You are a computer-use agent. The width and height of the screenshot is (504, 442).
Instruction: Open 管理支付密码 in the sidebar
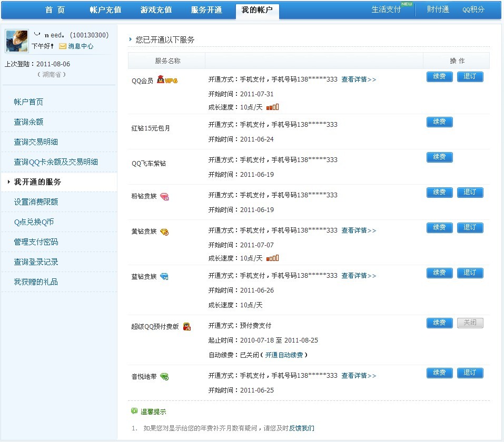pos(36,242)
